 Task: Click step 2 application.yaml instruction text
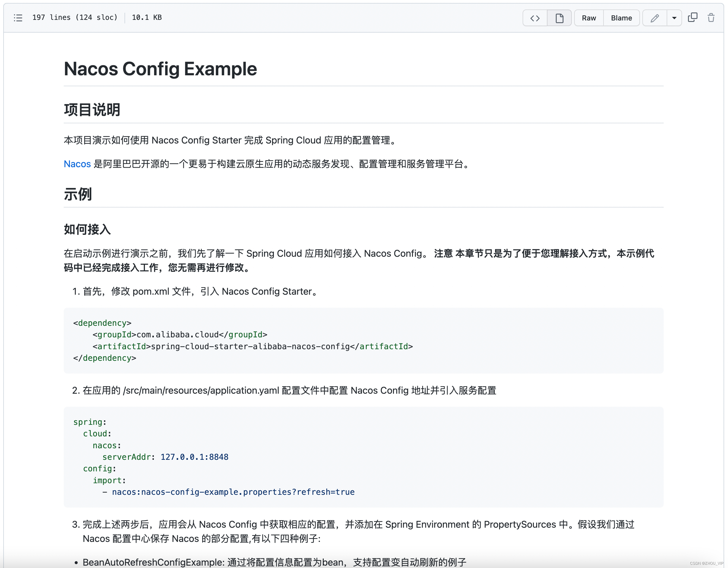[x=289, y=390]
